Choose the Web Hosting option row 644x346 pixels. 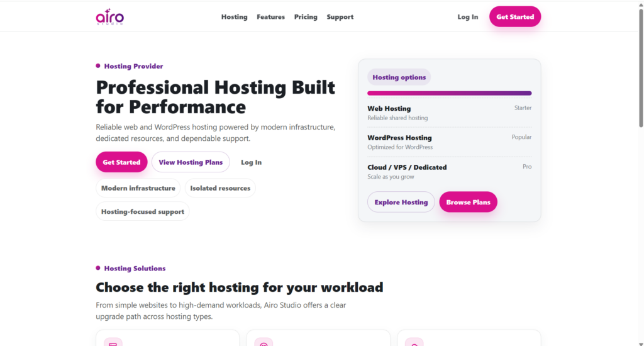click(x=449, y=113)
